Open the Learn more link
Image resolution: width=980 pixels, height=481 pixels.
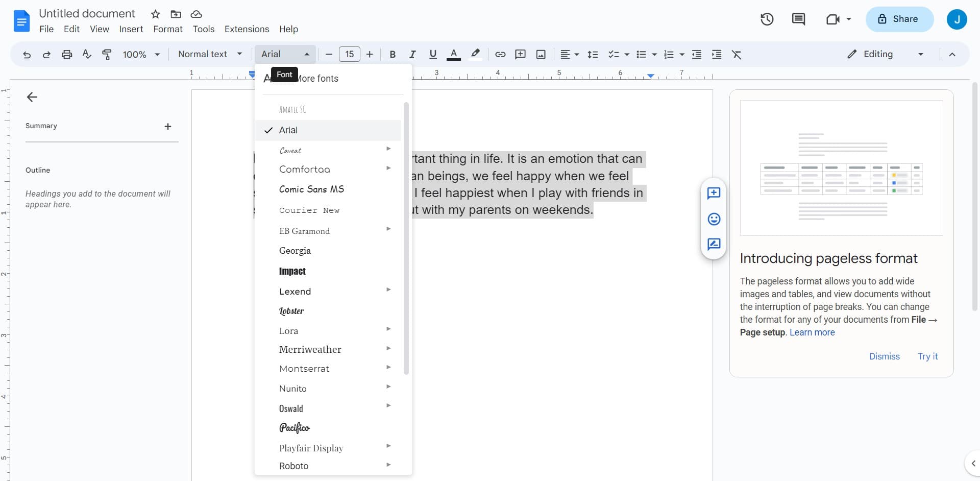click(x=812, y=332)
